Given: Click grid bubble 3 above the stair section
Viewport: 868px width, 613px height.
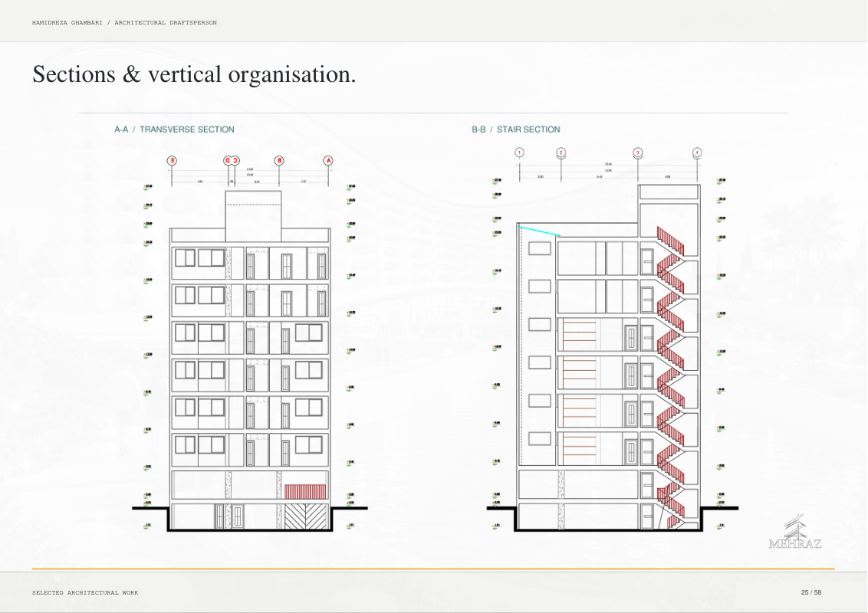Looking at the screenshot, I should (638, 152).
